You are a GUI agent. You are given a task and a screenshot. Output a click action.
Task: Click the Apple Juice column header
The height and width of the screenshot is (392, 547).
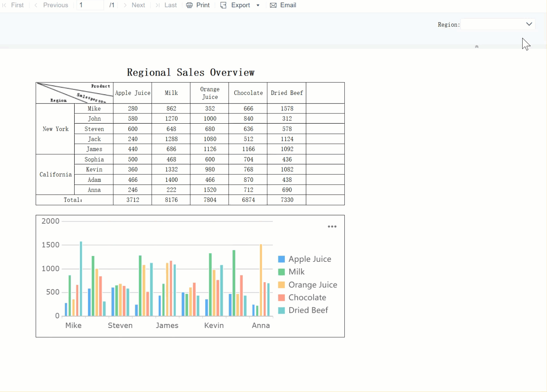pyautogui.click(x=133, y=93)
